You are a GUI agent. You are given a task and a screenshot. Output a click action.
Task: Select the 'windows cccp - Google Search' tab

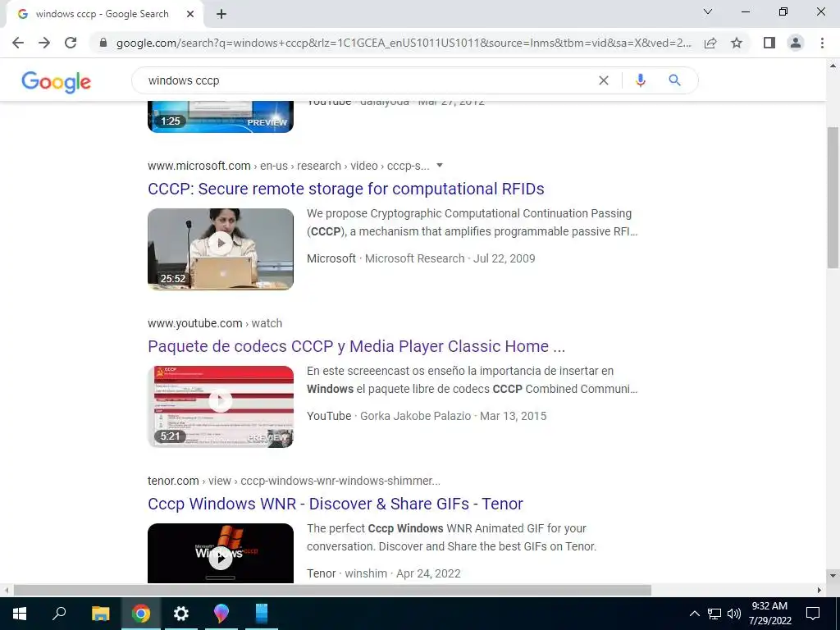(102, 15)
